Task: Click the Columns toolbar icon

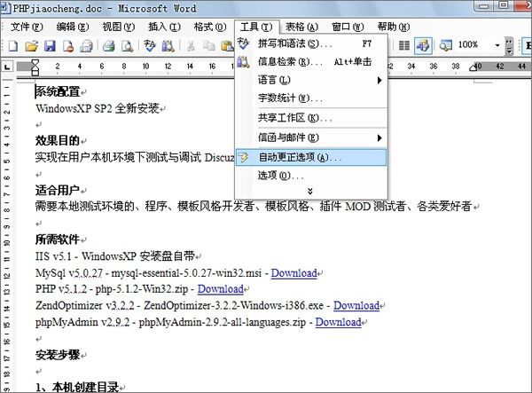Action: (403, 45)
